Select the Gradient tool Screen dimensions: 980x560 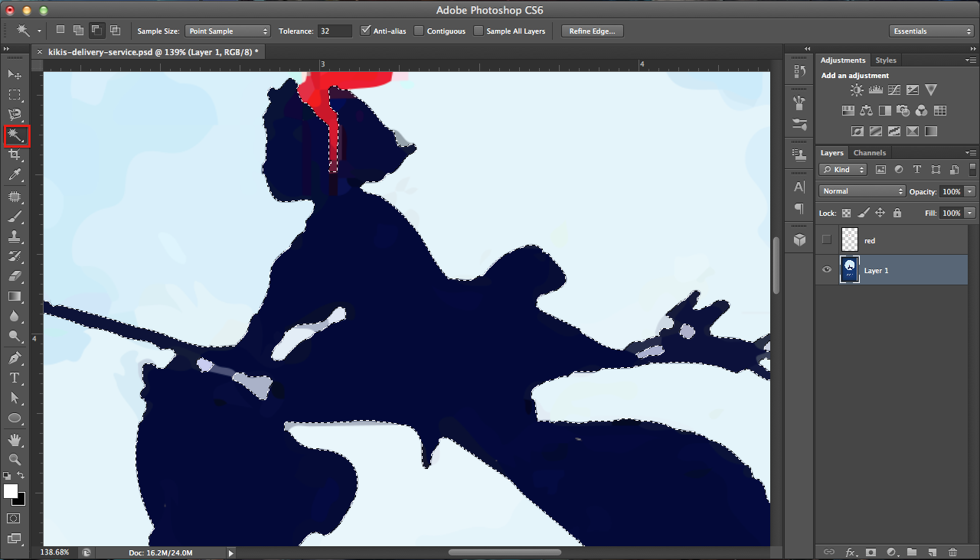point(15,296)
